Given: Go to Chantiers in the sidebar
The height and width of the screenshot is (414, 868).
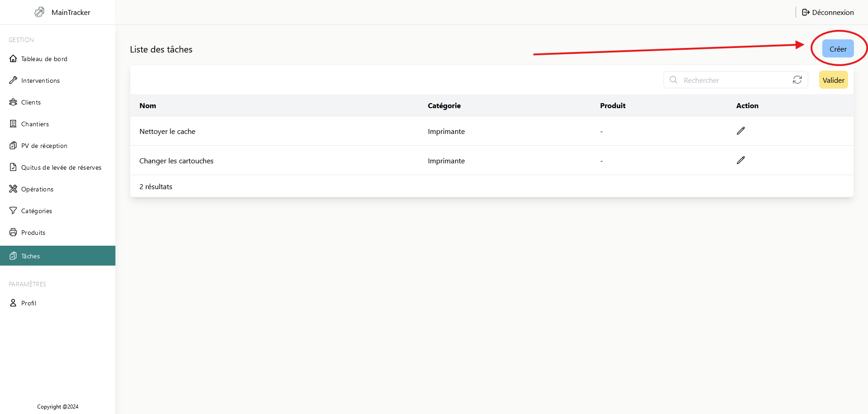Looking at the screenshot, I should coord(35,124).
